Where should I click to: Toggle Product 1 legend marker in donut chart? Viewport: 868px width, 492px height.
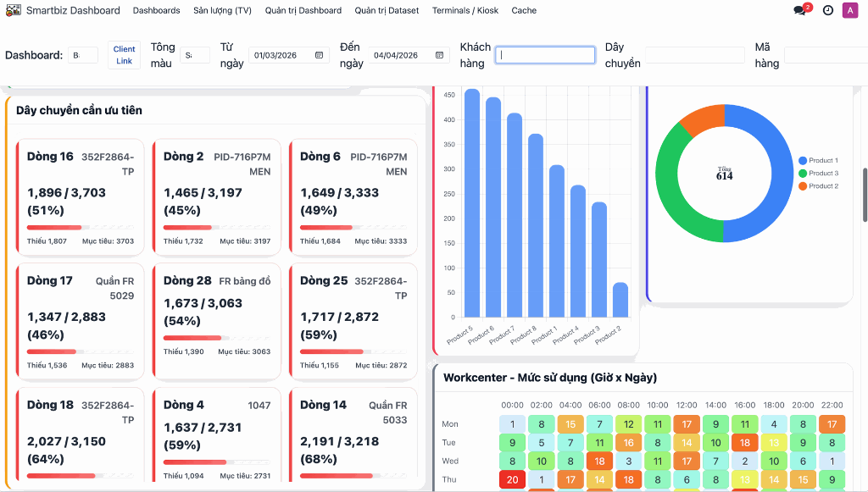803,160
